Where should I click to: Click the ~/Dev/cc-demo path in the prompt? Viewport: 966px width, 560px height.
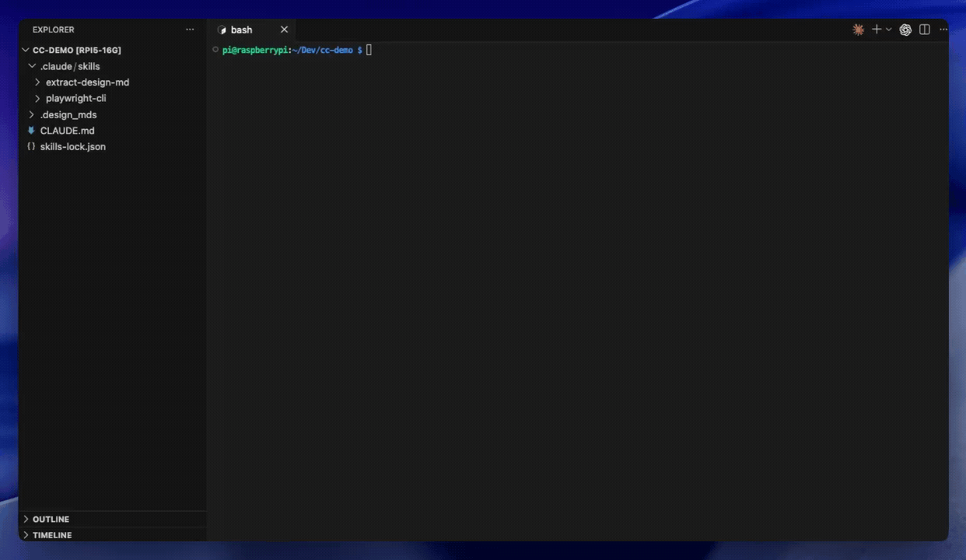[x=323, y=50]
